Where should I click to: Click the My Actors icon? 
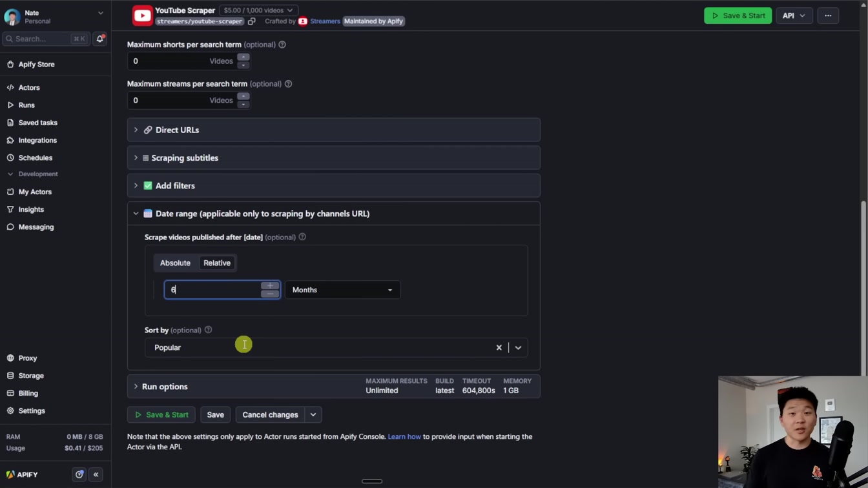pos(10,192)
